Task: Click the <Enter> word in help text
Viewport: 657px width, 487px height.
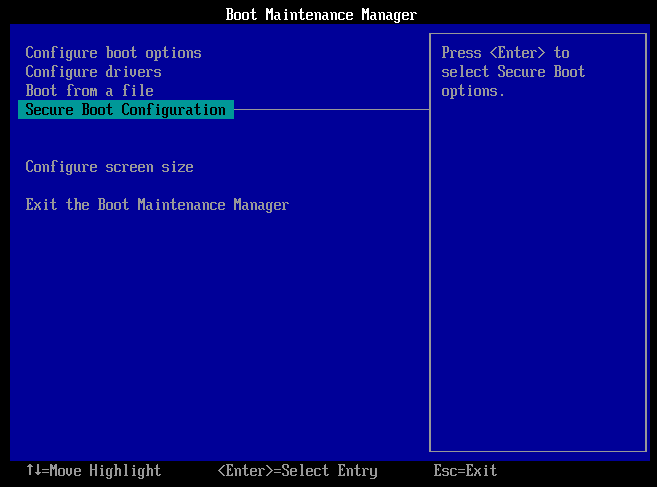Action: (517, 53)
